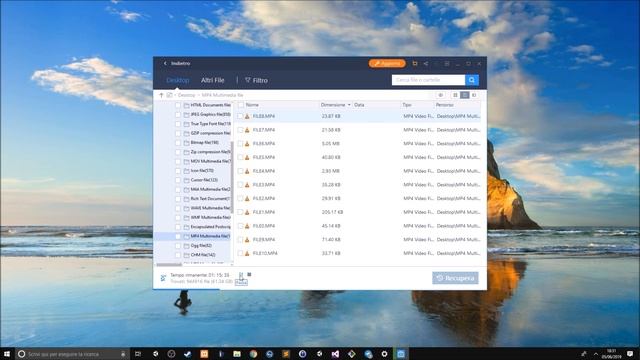Open Steam from the taskbar
The image size is (640, 360).
(x=188, y=354)
